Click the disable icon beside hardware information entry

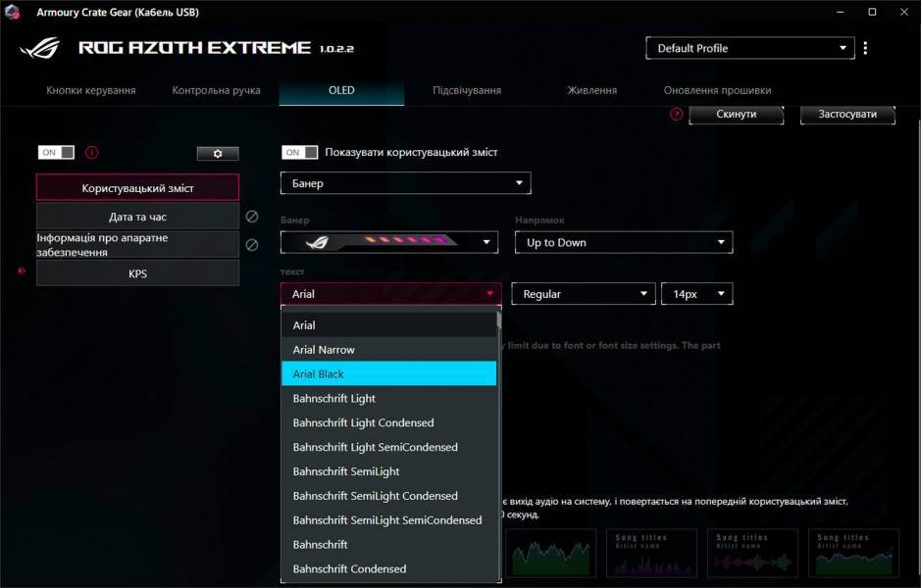(251, 244)
